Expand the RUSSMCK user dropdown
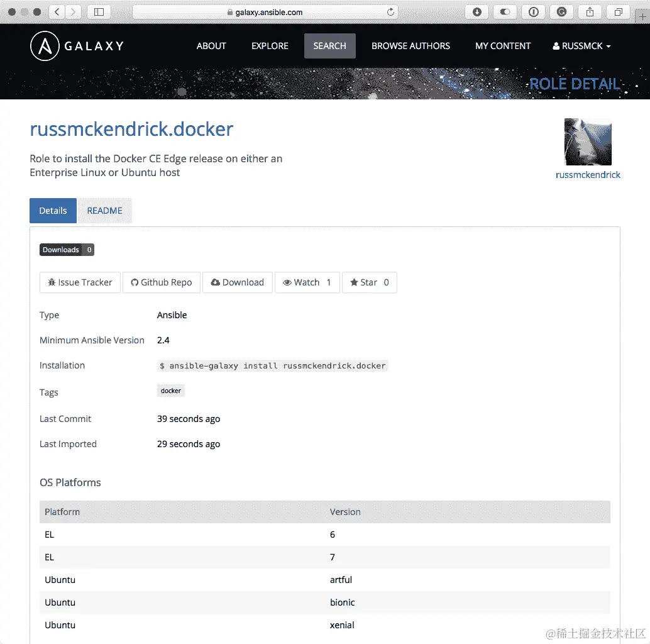The image size is (650, 644). [x=581, y=46]
